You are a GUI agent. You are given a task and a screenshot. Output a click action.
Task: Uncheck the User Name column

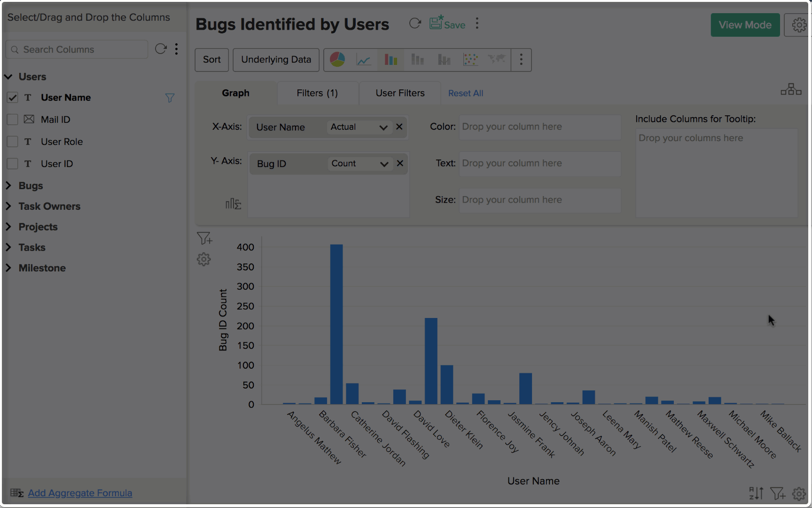12,97
